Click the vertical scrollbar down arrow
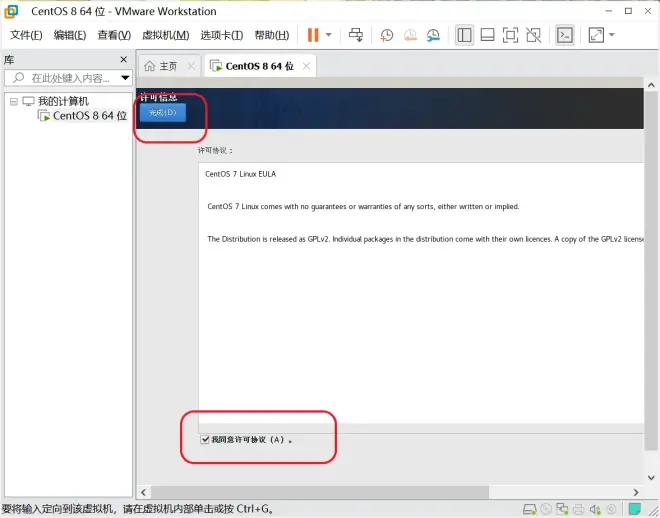 [x=651, y=478]
